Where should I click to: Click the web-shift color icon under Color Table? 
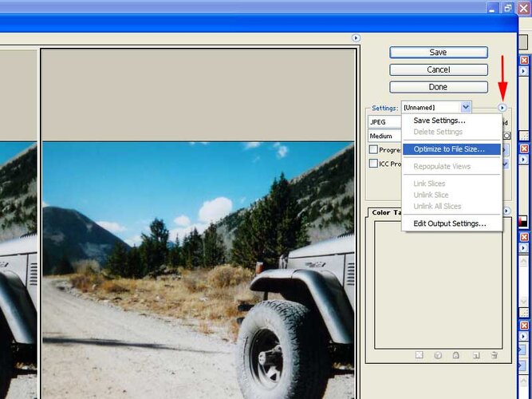coord(438,355)
